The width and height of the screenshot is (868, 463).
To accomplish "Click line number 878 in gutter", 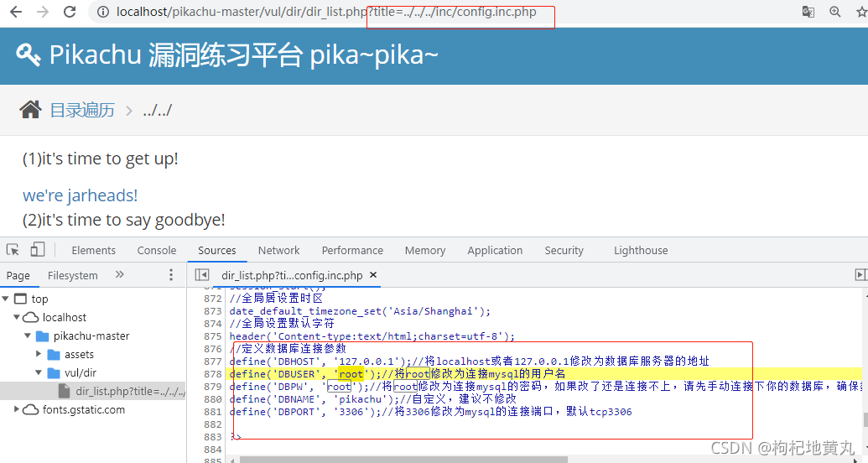I will click(212, 374).
